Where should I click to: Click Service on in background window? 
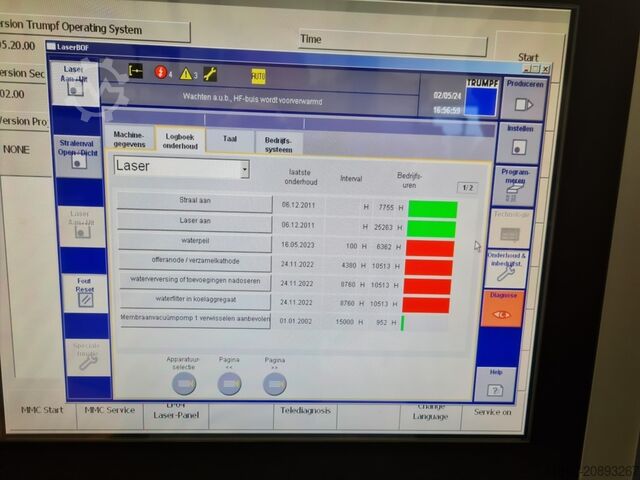click(x=492, y=412)
